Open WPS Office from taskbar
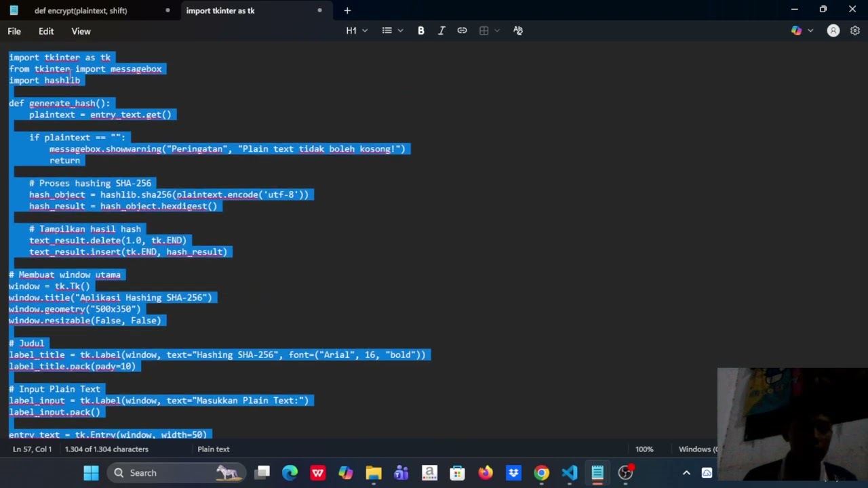Viewport: 868px width, 488px height. pos(317,472)
